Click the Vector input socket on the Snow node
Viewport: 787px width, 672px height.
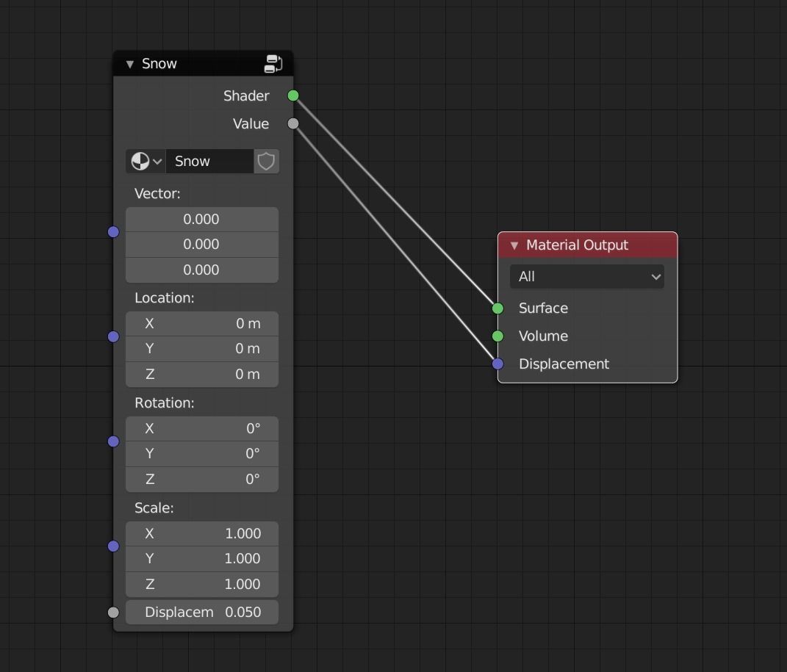(113, 231)
